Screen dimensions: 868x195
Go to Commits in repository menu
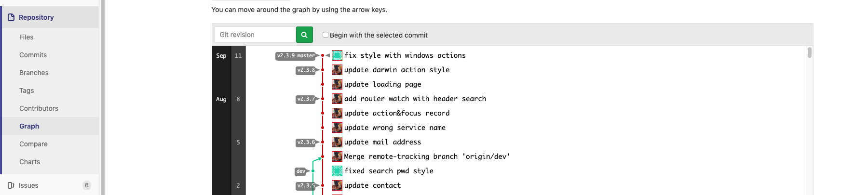point(33,55)
